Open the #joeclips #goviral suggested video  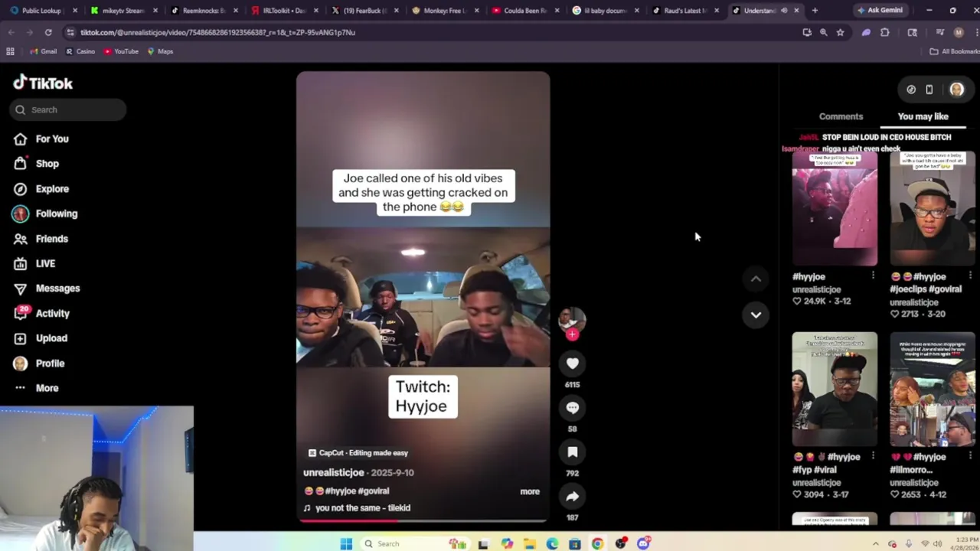[x=933, y=209]
